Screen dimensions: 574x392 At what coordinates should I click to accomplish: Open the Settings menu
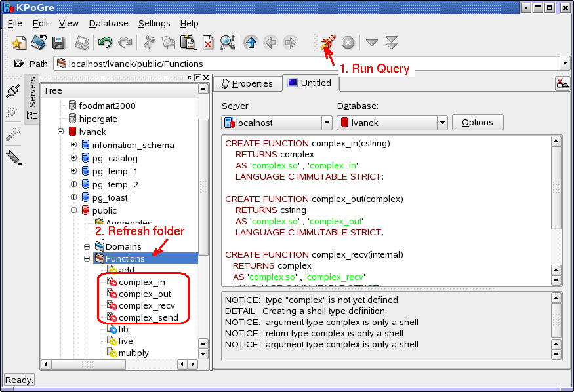click(154, 23)
